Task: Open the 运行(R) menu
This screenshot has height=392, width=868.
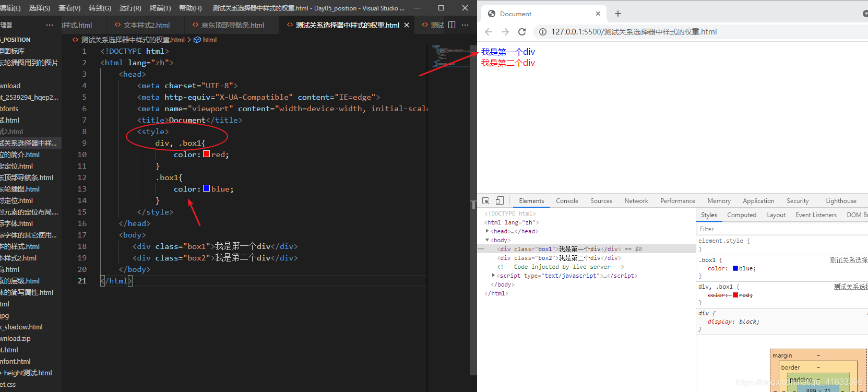Action: pyautogui.click(x=130, y=8)
